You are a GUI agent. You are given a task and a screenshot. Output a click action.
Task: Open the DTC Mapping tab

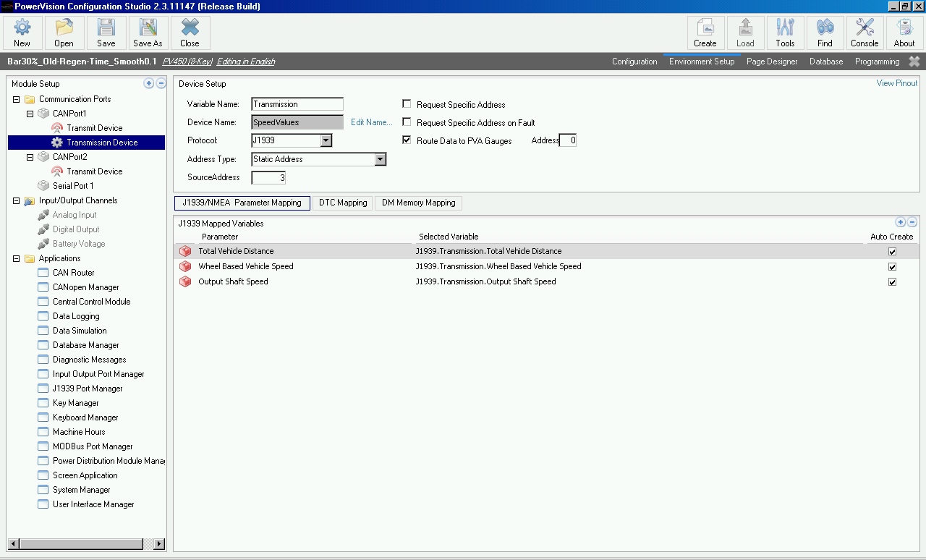[343, 203]
